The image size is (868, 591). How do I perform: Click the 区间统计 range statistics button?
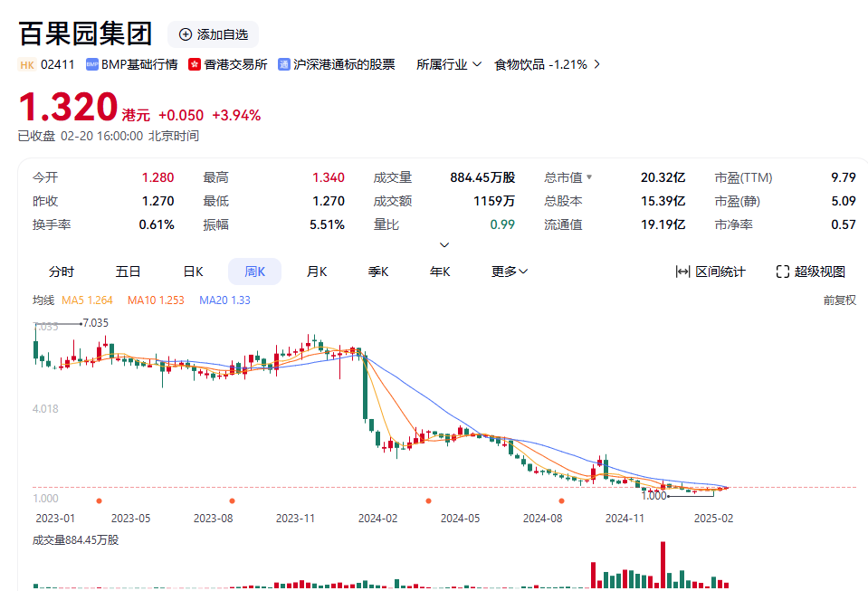coord(711,272)
